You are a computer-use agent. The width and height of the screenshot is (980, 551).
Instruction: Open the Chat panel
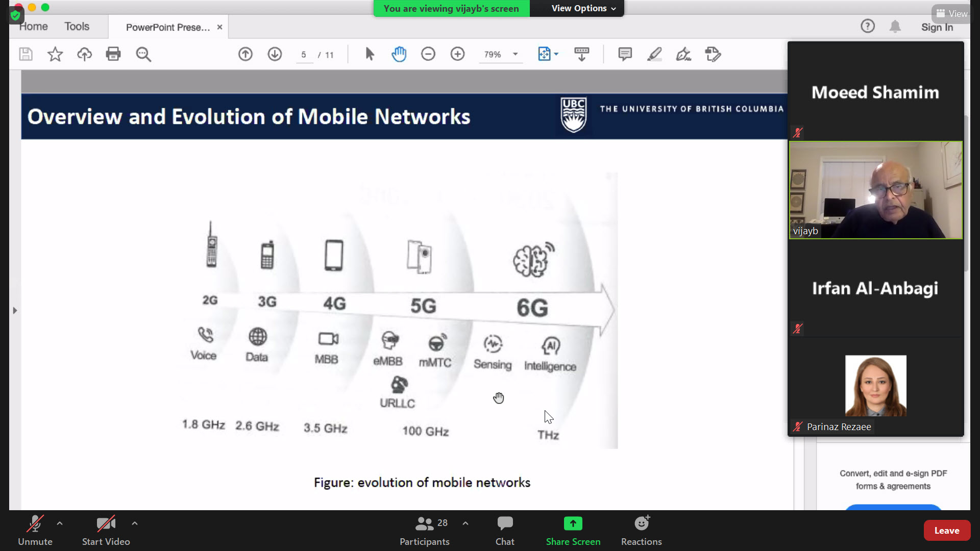[x=505, y=530]
